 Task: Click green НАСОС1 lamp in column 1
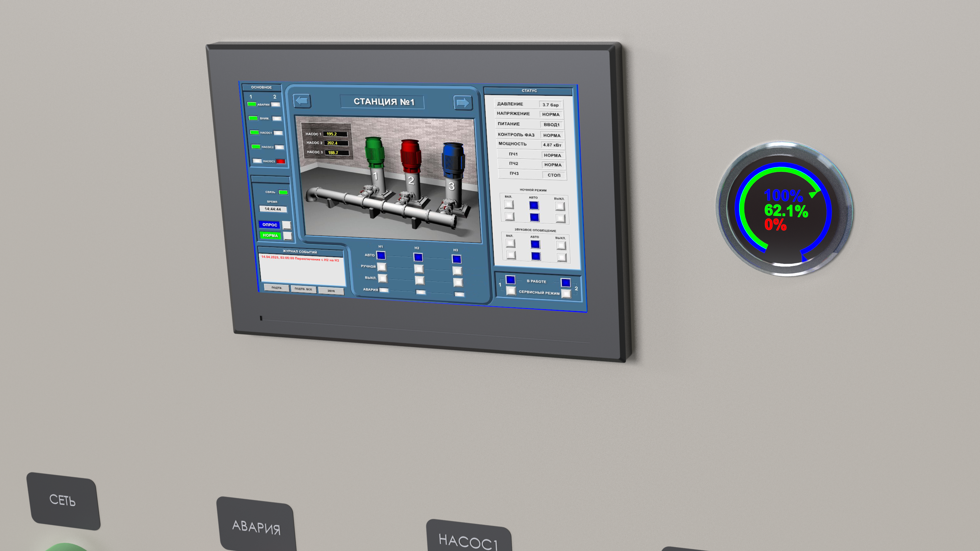(x=254, y=132)
